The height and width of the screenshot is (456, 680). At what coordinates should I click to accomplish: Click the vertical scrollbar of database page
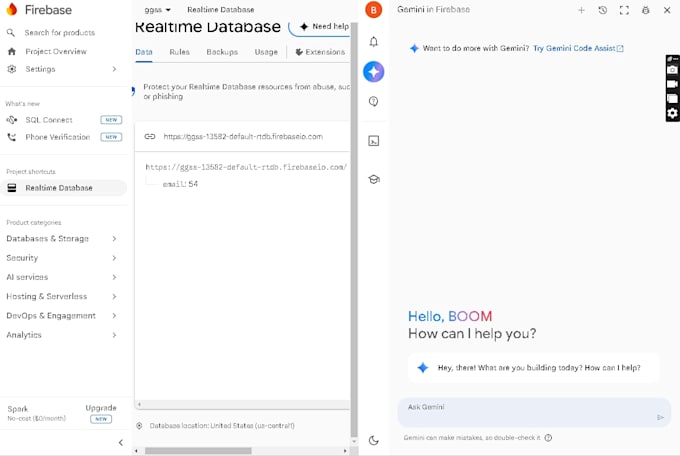click(x=354, y=230)
